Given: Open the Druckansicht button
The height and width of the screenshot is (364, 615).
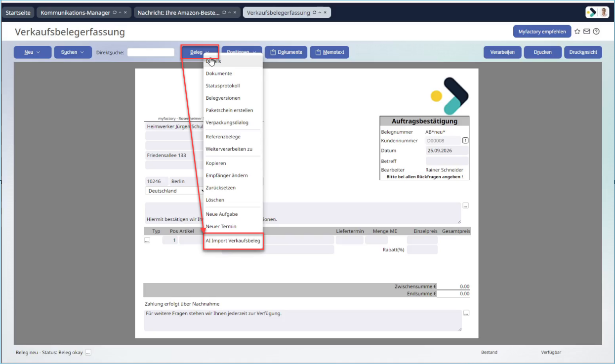Looking at the screenshot, I should (583, 52).
